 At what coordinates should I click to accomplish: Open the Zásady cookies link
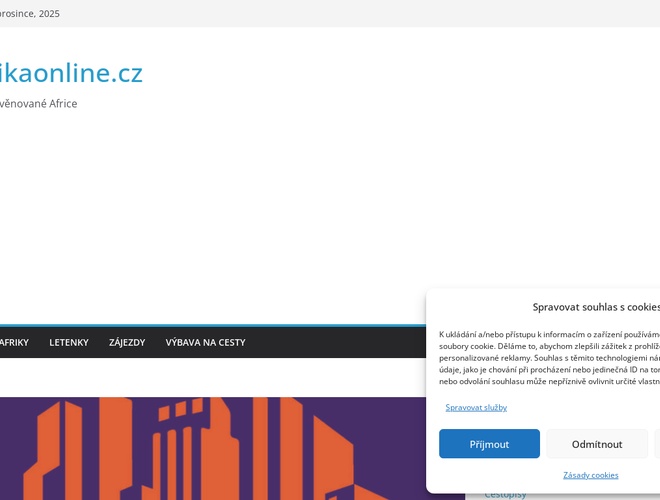pos(590,475)
